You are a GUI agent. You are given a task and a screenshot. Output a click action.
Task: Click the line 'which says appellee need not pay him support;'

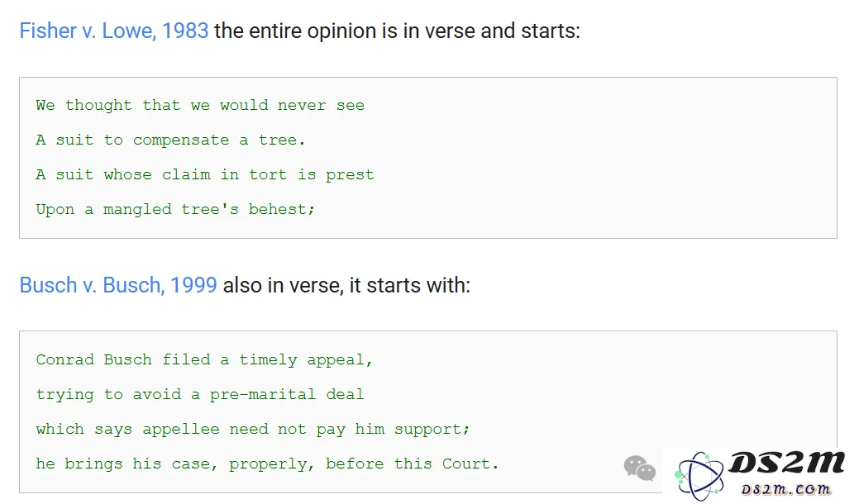click(252, 429)
